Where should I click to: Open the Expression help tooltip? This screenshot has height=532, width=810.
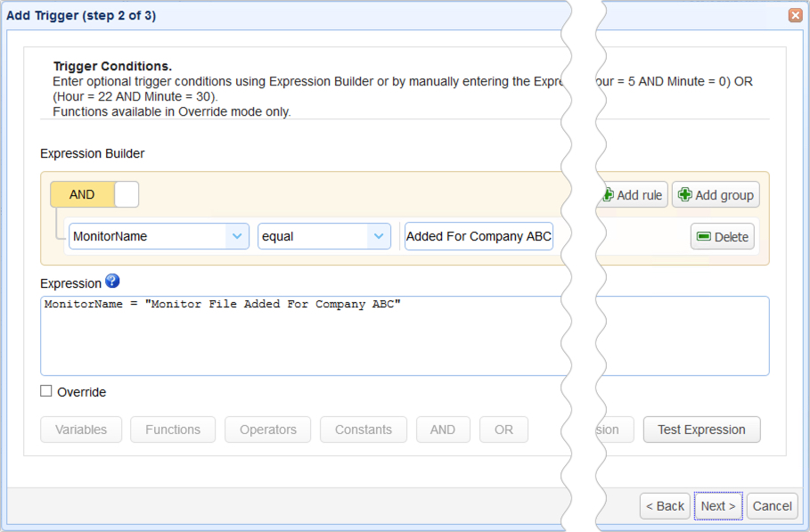click(x=112, y=282)
